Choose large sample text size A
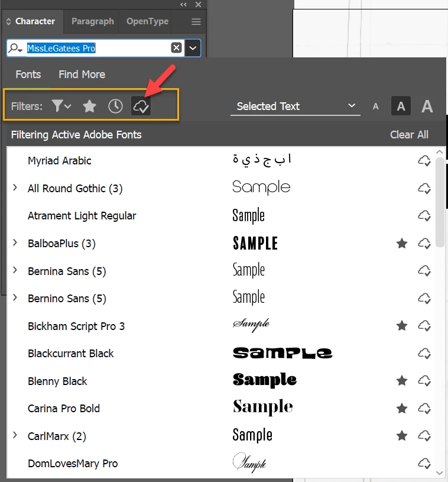This screenshot has height=482, width=448. point(427,106)
